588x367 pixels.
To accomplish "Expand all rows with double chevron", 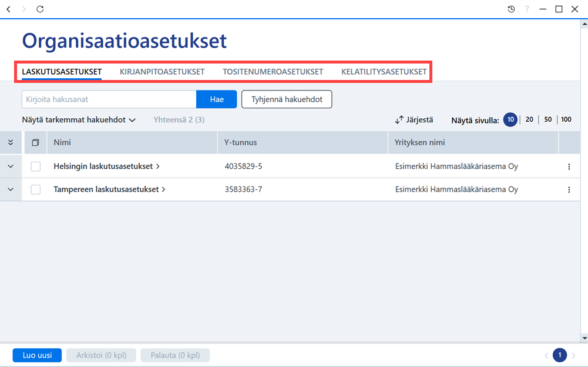I will pos(11,142).
